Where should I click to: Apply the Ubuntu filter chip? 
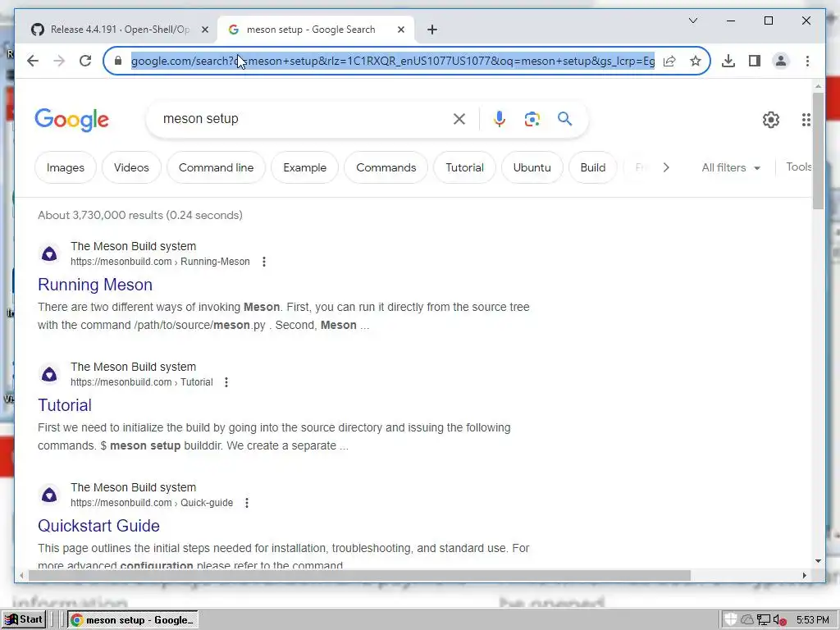532,167
